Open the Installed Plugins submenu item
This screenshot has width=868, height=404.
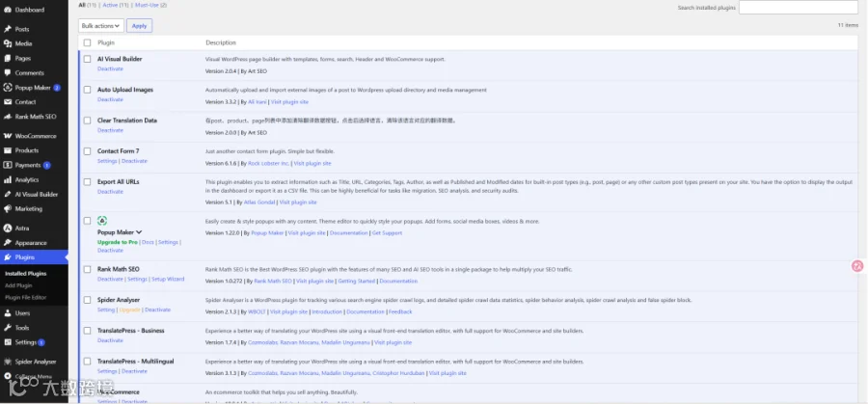click(x=25, y=274)
